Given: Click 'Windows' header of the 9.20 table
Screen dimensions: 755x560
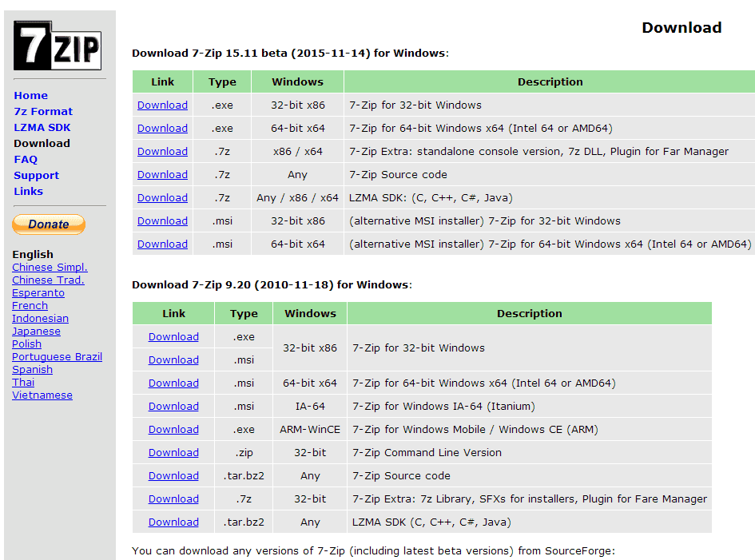Looking at the screenshot, I should [x=311, y=313].
